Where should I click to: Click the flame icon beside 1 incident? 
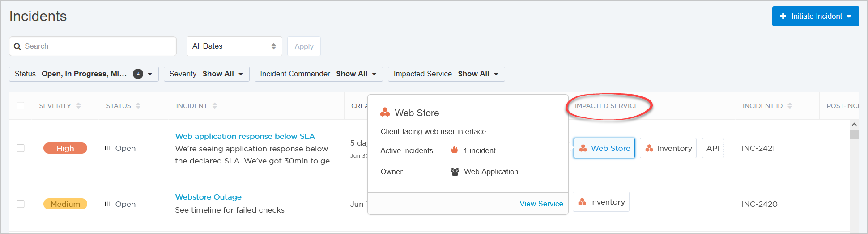[455, 150]
